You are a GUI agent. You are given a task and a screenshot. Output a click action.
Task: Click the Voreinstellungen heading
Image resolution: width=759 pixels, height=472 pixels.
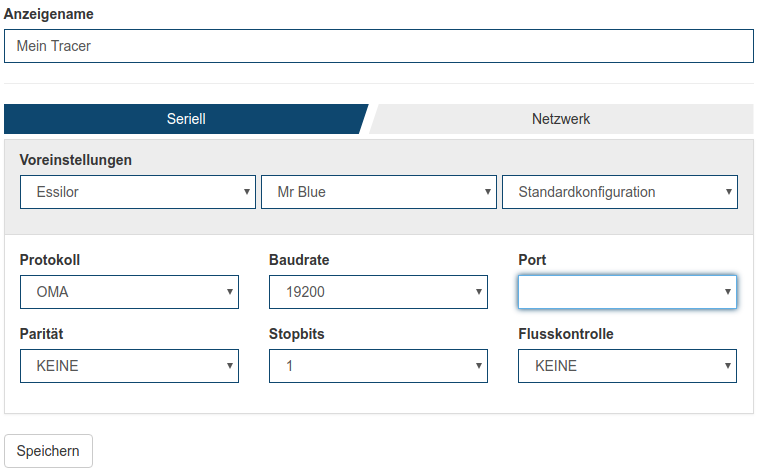(76, 160)
